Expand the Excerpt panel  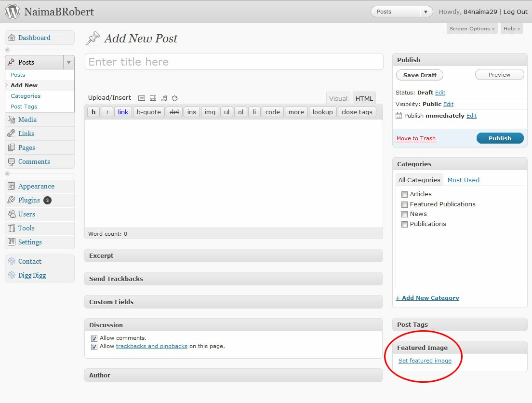click(233, 255)
